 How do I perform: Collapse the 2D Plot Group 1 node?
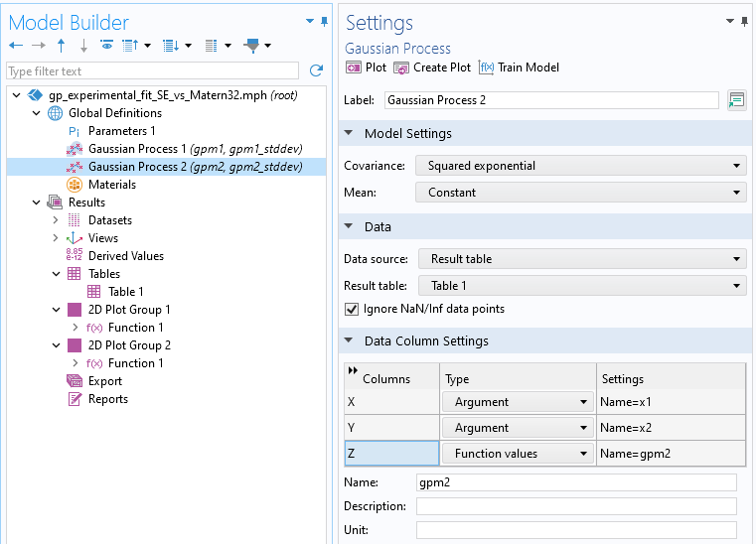coord(57,310)
